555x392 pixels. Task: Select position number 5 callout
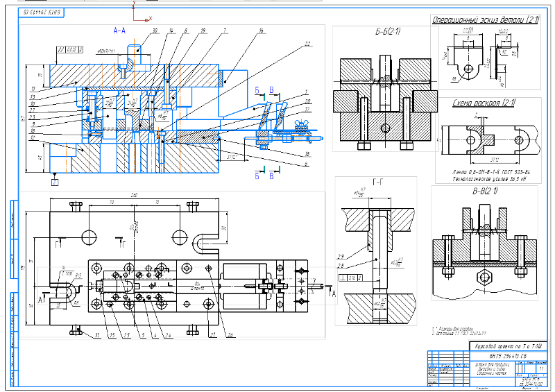pos(143,335)
